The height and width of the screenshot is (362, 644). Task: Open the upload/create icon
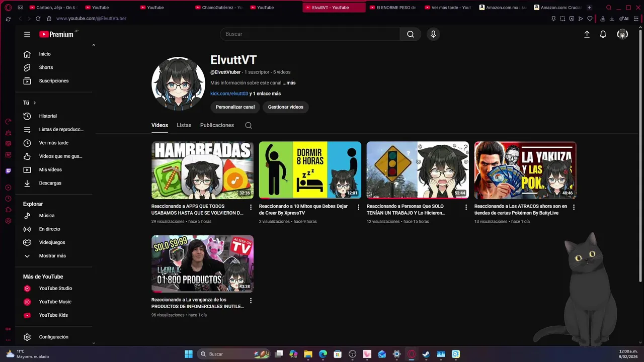click(587, 34)
